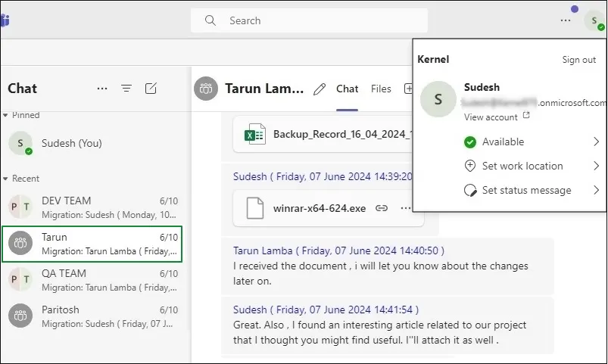Click the profile avatar in top bar
Viewport: 608px width, 364px height.
click(594, 20)
